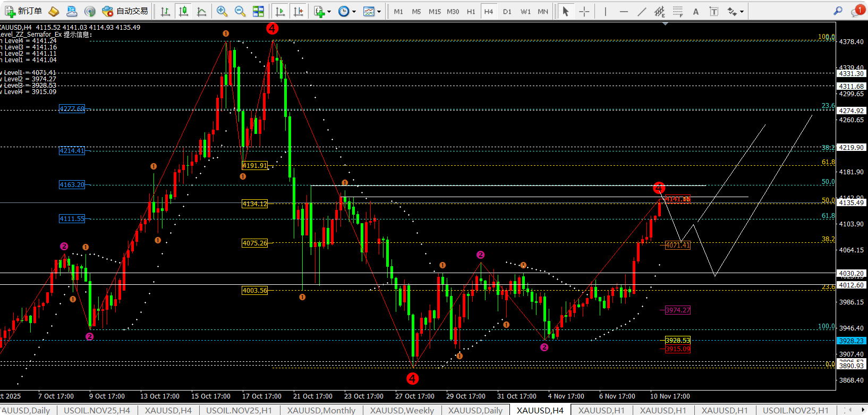
Task: Switch to the XAUUSD,Monthly chart tab
Action: [321, 410]
